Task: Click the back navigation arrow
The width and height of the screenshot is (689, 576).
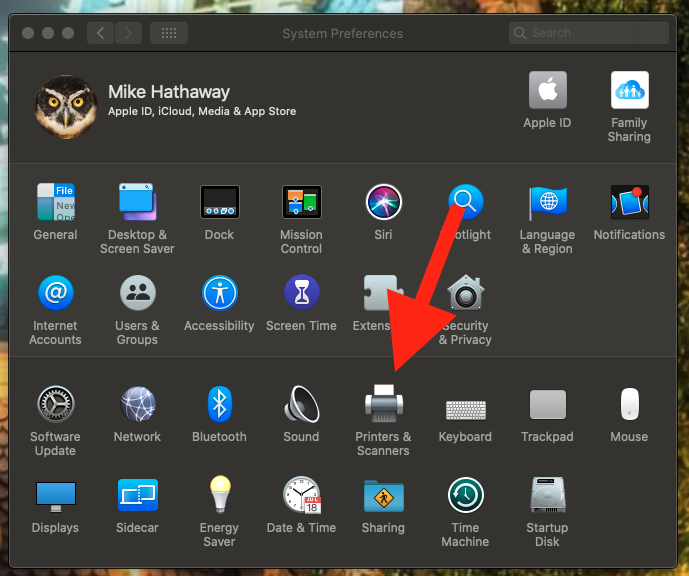Action: (x=100, y=33)
